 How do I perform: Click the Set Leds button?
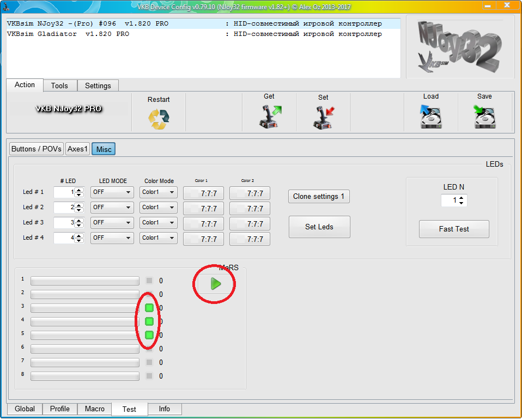point(319,227)
